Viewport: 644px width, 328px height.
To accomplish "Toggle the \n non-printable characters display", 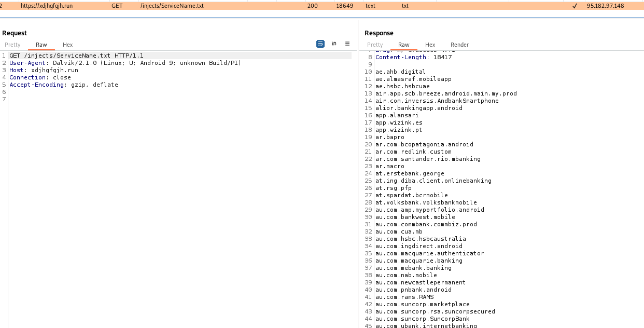I will (334, 44).
